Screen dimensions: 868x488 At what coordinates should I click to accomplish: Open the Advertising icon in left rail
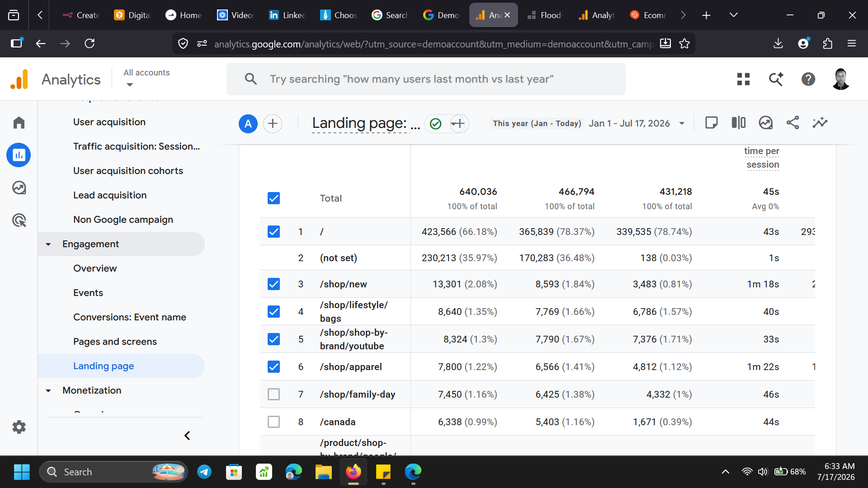click(x=19, y=221)
